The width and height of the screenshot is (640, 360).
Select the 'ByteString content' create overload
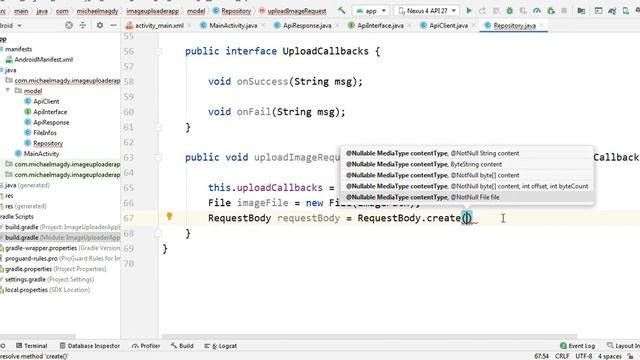(x=467, y=164)
